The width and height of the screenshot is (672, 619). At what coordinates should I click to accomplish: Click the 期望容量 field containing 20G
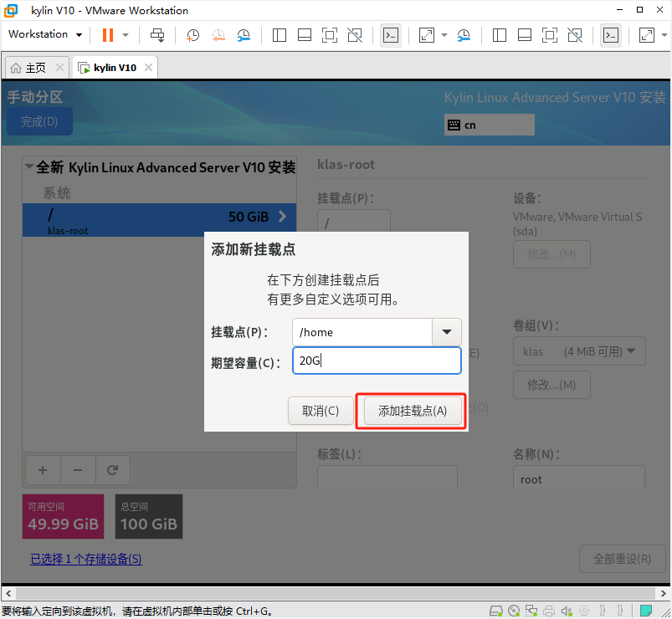click(377, 361)
